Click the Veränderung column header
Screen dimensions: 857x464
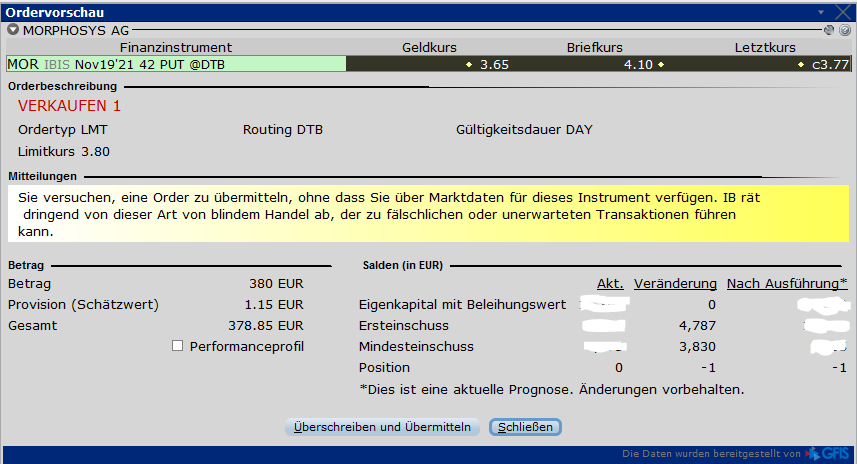675,284
